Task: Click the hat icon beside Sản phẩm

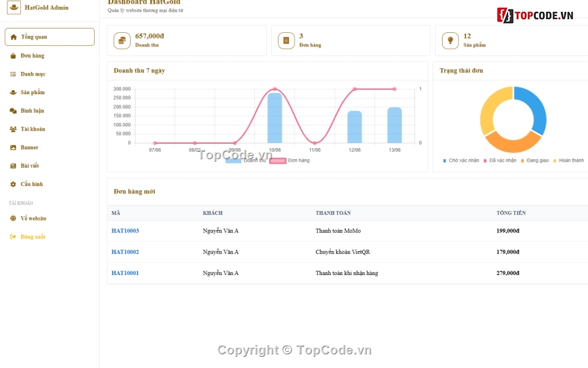Action: [x=13, y=92]
